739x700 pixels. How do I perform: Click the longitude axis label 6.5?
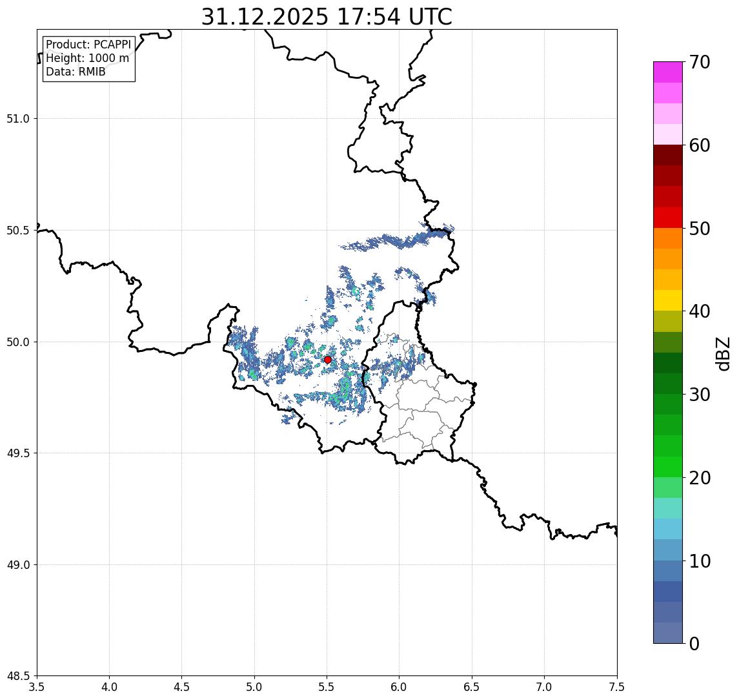(472, 687)
